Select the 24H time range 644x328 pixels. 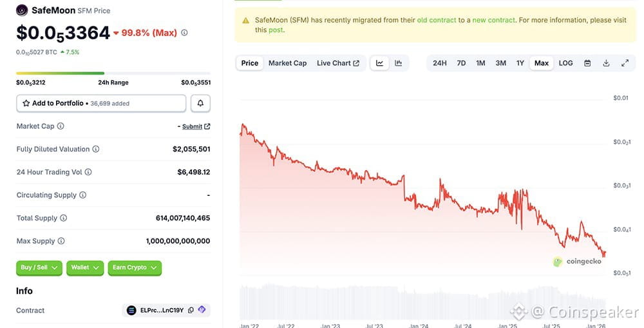pyautogui.click(x=440, y=63)
